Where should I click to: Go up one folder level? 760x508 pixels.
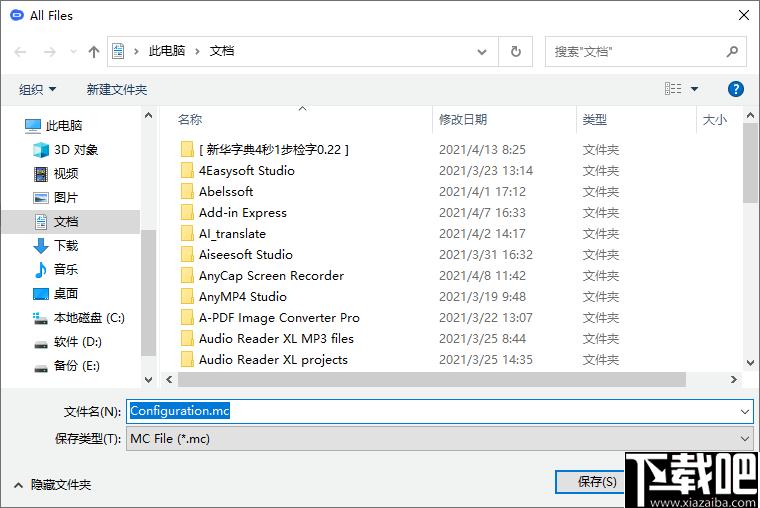point(94,51)
